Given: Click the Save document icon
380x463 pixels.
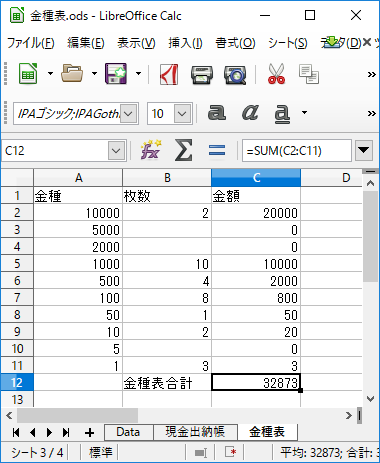Looking at the screenshot, I should tap(116, 74).
